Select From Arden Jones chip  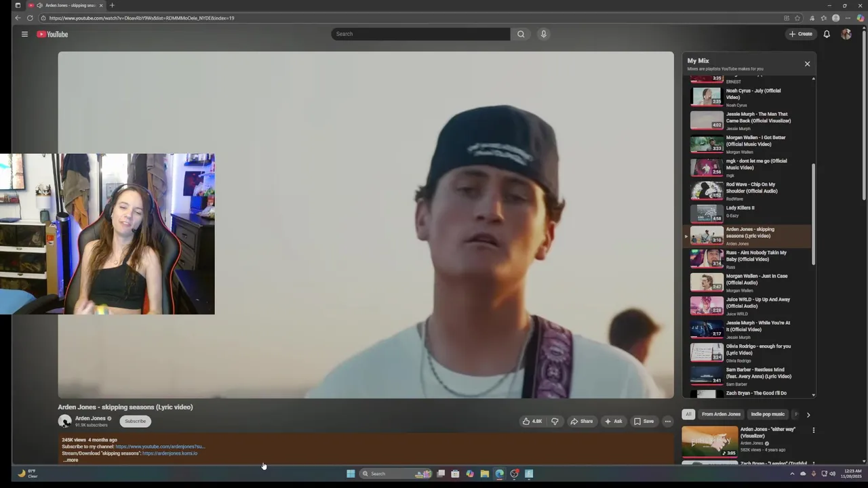721,414
